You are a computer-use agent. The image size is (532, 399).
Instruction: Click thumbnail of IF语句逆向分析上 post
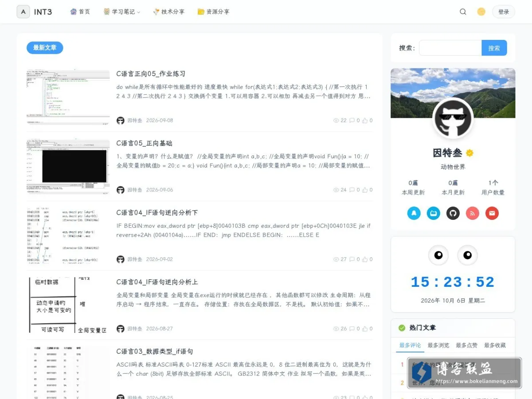coord(68,305)
